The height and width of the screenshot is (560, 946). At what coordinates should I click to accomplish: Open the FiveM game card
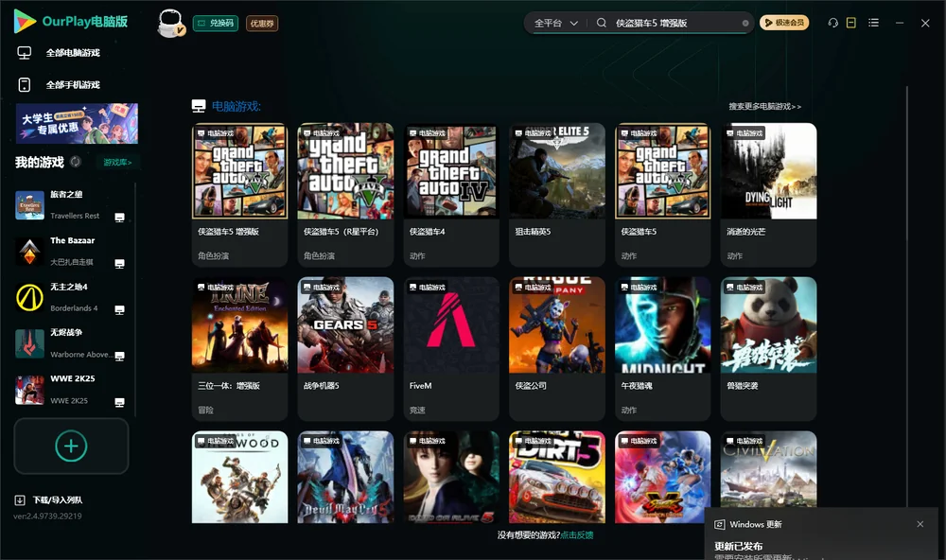pyautogui.click(x=451, y=349)
